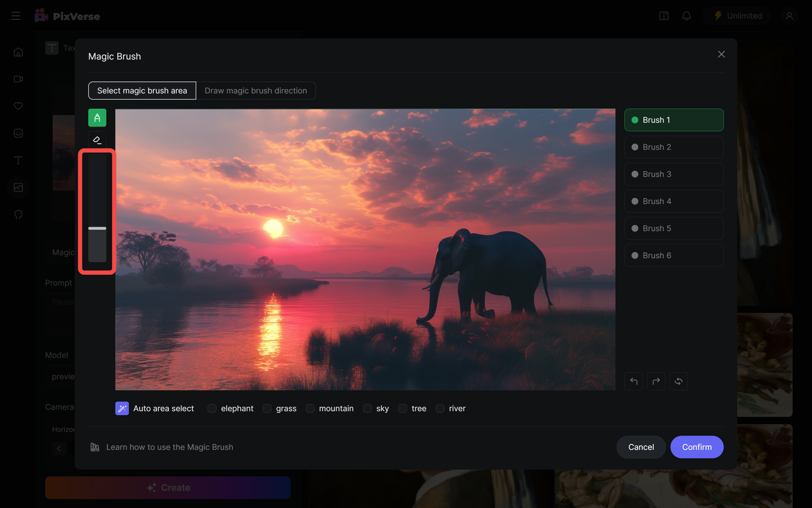The height and width of the screenshot is (508, 812).
Task: Check the sky checkbox
Action: pos(367,408)
